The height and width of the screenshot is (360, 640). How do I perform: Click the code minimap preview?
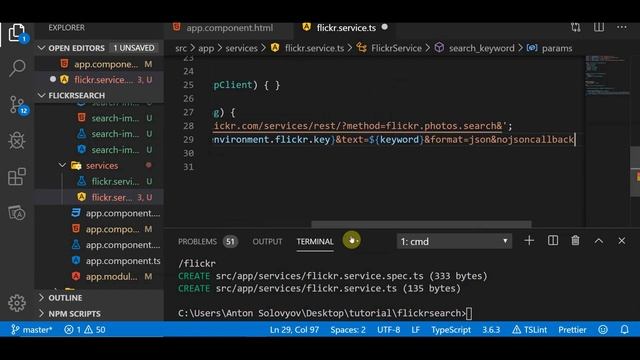pos(606,76)
